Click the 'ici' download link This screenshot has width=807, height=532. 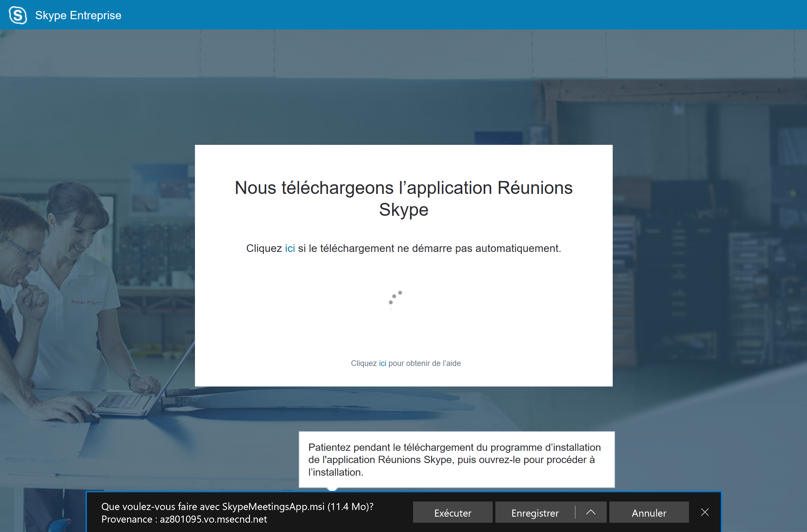pos(290,248)
